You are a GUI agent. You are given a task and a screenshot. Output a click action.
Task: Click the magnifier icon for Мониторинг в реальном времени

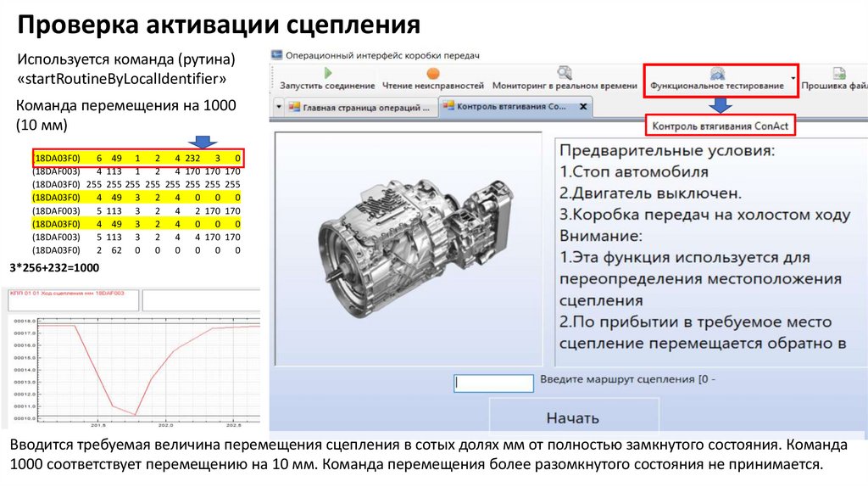pyautogui.click(x=564, y=73)
